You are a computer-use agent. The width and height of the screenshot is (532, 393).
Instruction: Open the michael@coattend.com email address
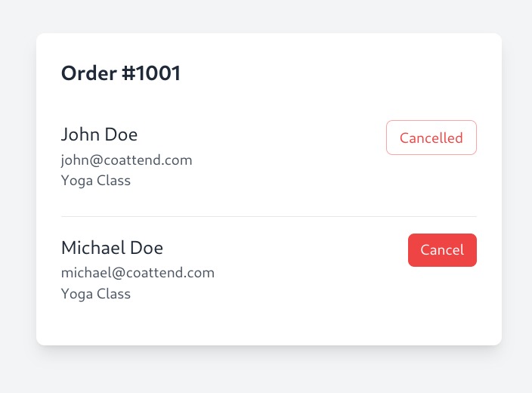[138, 273]
